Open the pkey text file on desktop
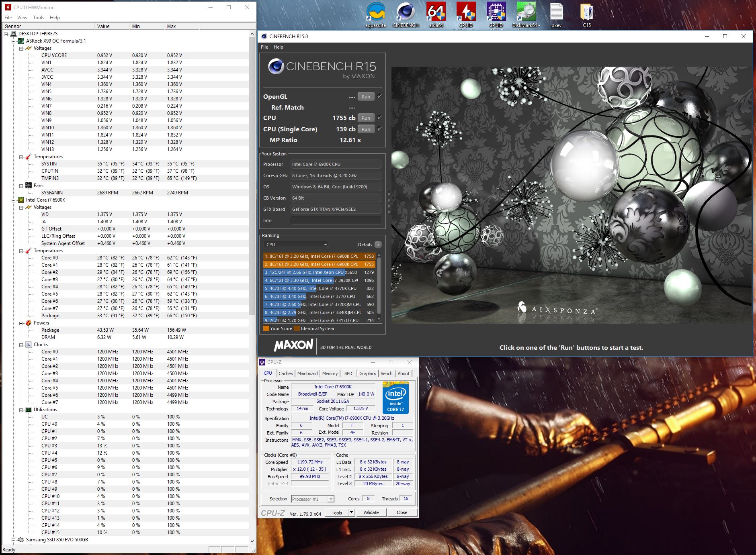The width and height of the screenshot is (756, 555). click(556, 14)
